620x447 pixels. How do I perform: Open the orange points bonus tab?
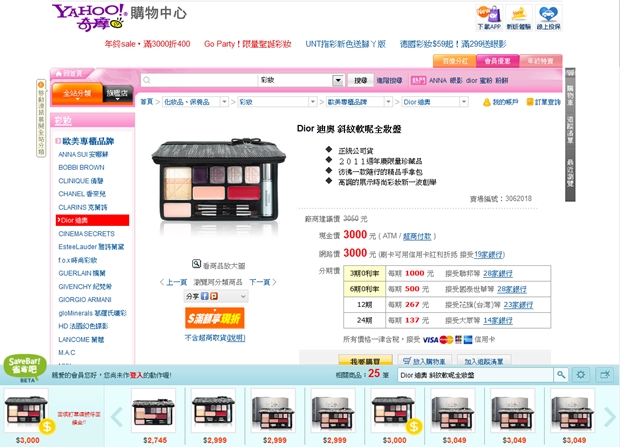[x=455, y=61]
